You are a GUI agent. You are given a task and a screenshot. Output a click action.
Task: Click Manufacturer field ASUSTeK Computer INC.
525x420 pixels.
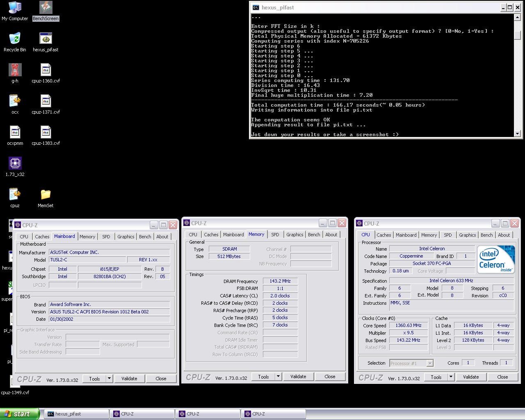pos(110,252)
